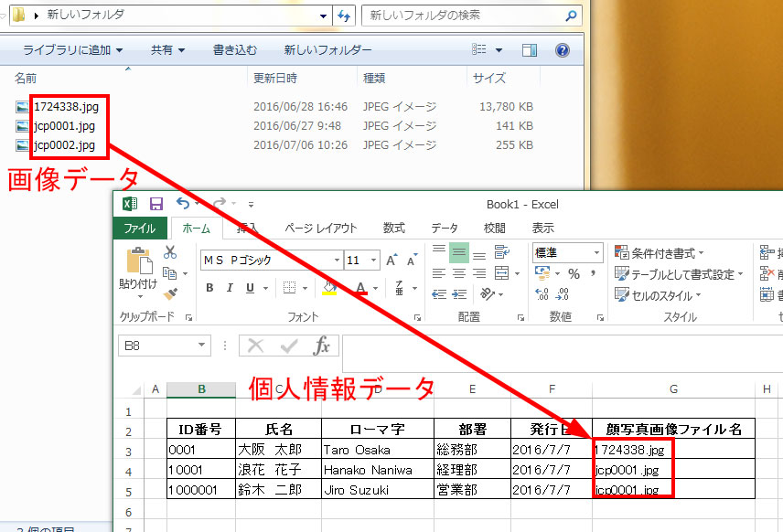Apply percent style with the % button

[x=574, y=273]
